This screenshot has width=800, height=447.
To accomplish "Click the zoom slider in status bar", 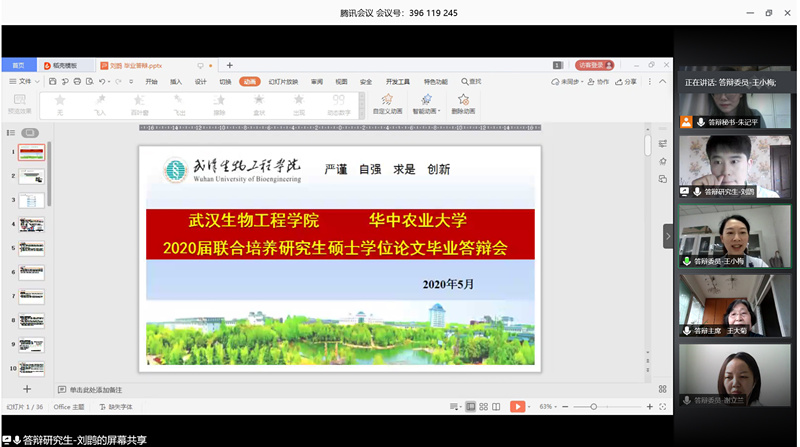I will click(x=593, y=407).
